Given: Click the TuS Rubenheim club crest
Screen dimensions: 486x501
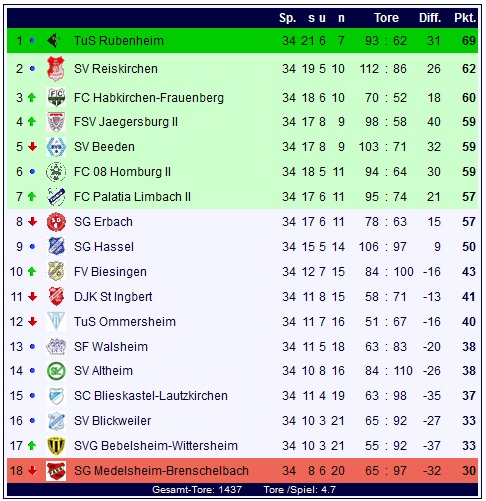Looking at the screenshot, I should click(x=55, y=41).
